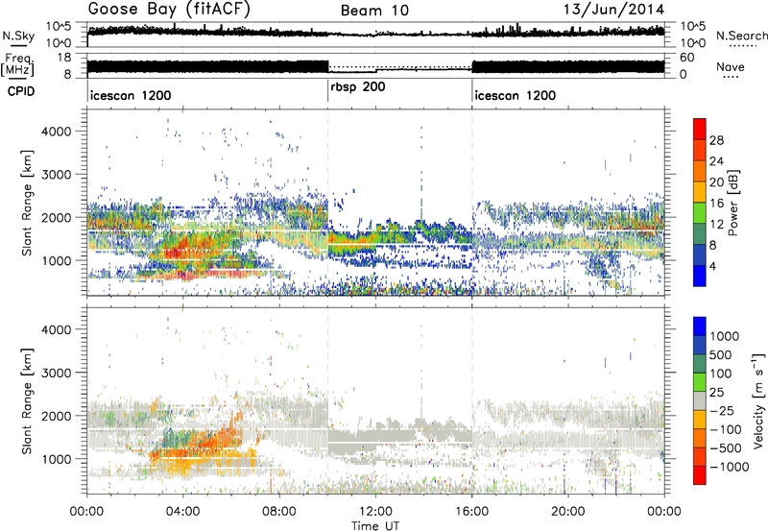Pick the red top segment of Power colorbar
The width and height of the screenshot is (768, 532).
pos(700,129)
